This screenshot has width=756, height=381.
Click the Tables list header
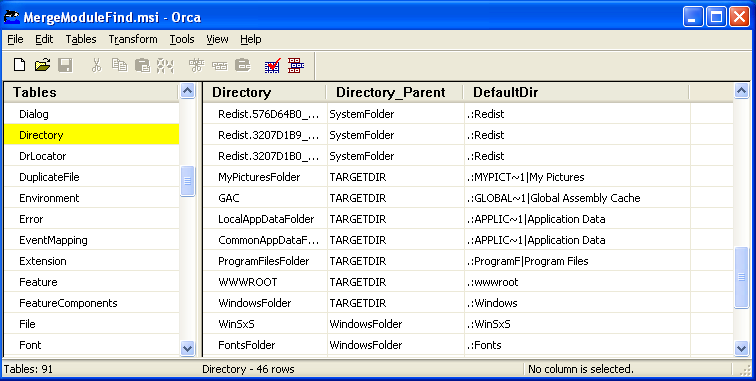pos(92,92)
